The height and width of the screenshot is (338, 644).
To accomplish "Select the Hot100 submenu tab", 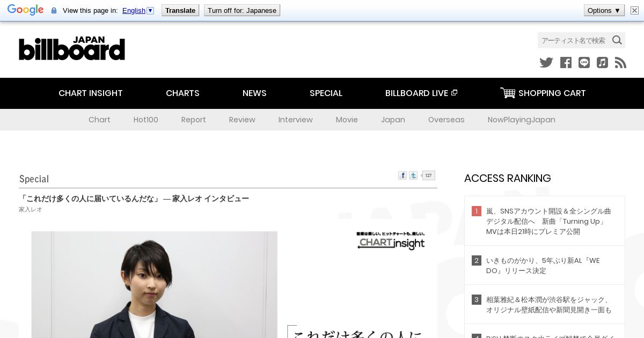I will 146,120.
